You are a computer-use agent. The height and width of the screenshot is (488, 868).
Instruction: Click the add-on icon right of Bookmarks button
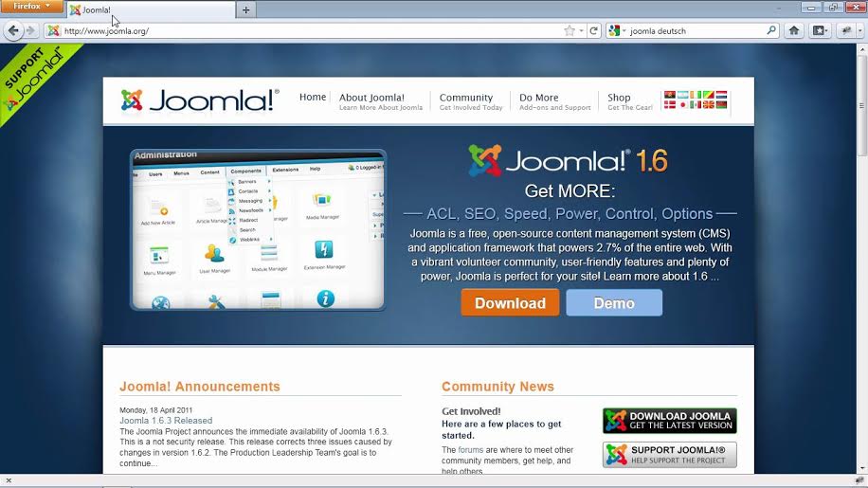pyautogui.click(x=846, y=31)
